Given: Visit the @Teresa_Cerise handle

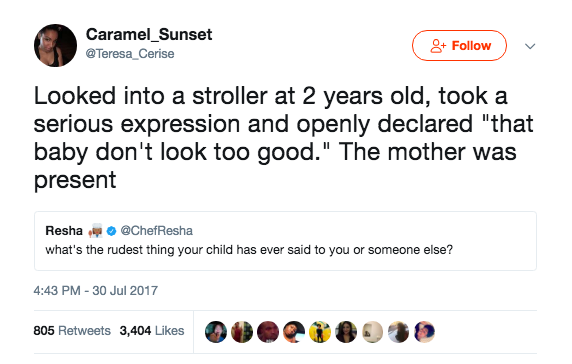Looking at the screenshot, I should tap(130, 54).
